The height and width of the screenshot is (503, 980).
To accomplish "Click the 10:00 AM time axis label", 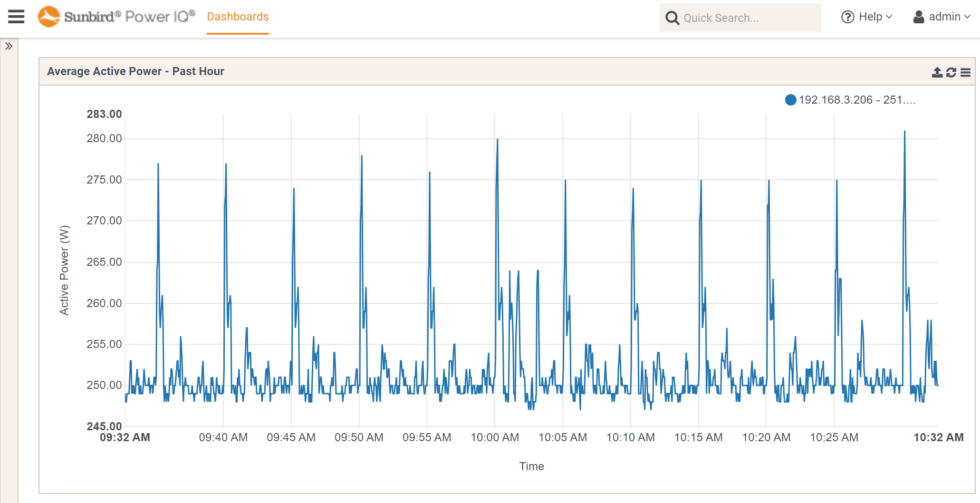I will click(494, 437).
